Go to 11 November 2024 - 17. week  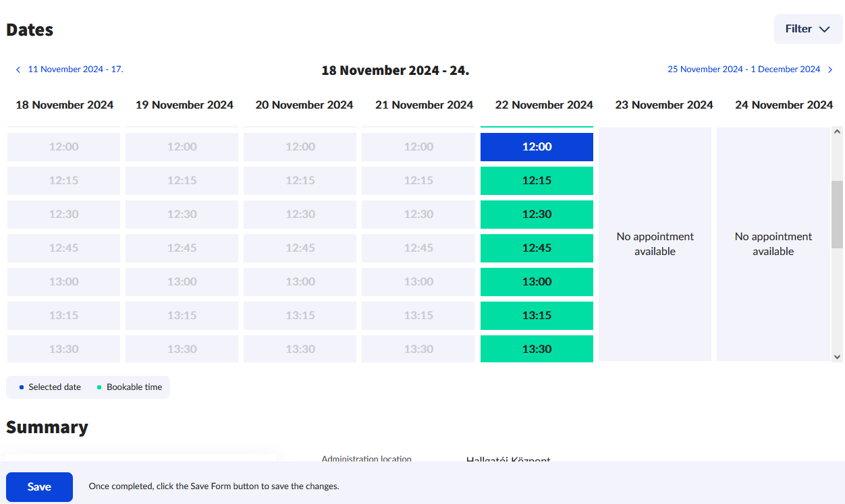(75, 69)
